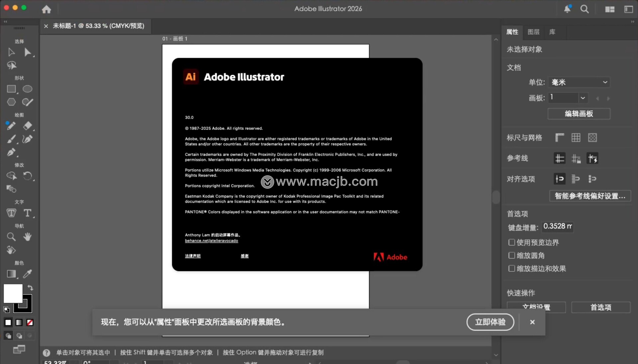
Task: Expand the 画板 number dropdown
Action: point(583,98)
